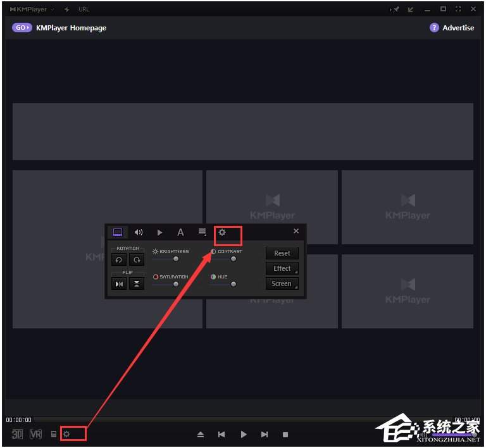Click the Advertise link

click(x=458, y=28)
